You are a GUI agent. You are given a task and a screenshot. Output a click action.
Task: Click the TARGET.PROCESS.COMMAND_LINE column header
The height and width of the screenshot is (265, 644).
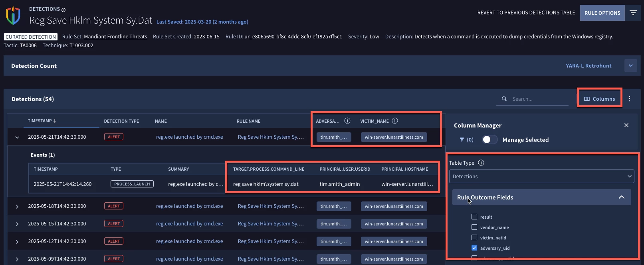269,169
